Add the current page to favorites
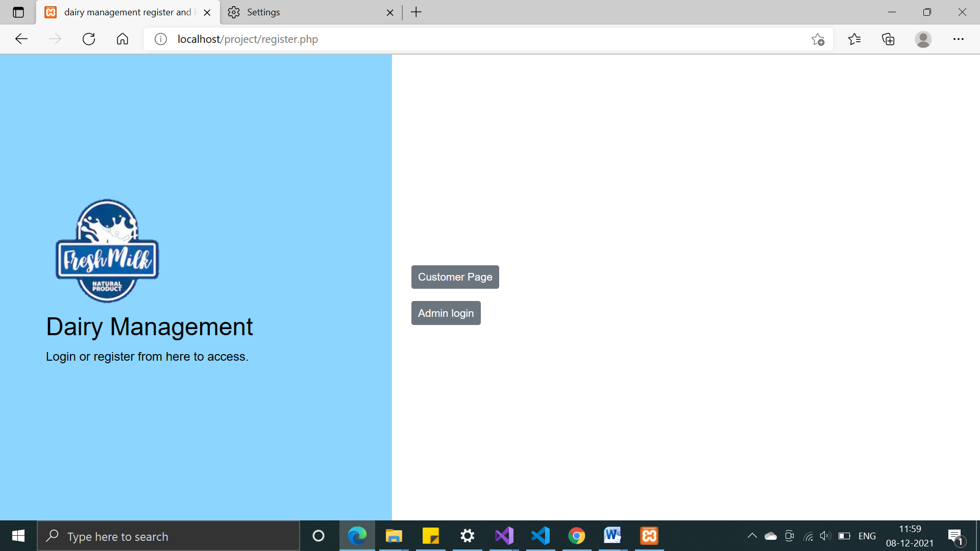Screen dimensions: 980x551 [818, 39]
